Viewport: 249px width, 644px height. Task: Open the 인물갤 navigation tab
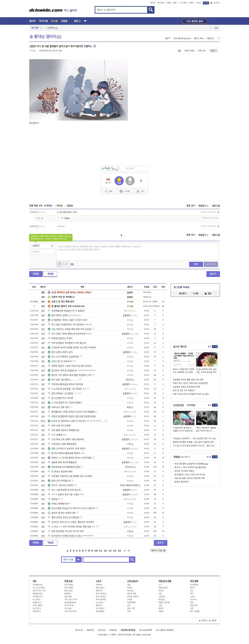64,21
